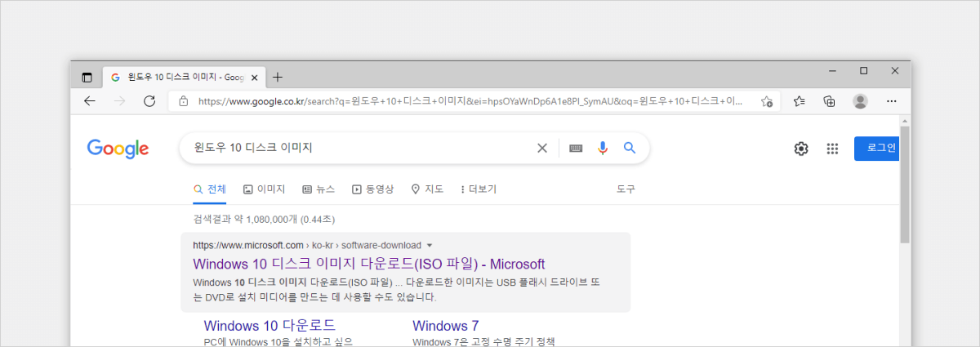Select the 전체 results tab
Screen dimensions: 980x347
[x=210, y=189]
